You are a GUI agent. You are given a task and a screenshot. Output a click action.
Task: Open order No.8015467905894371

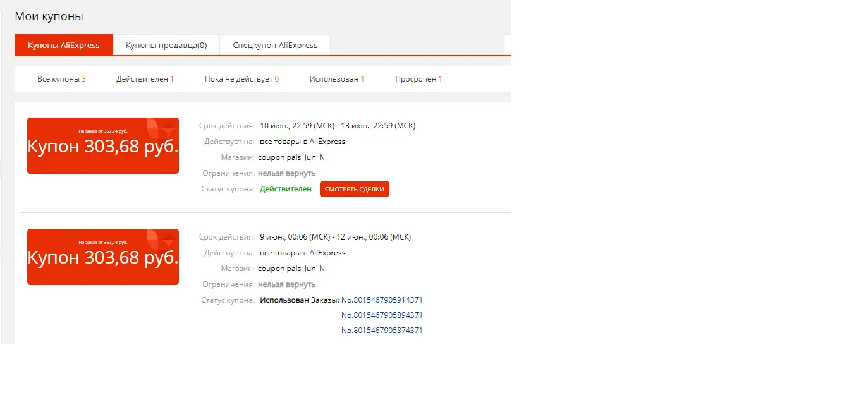pyautogui.click(x=382, y=315)
